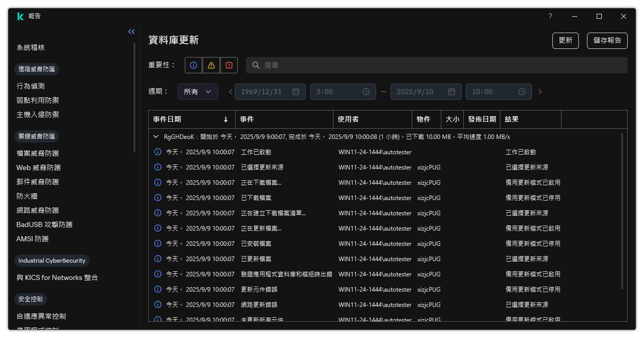Open the 防火牆 report section
Viewport: 644px width, 338px height.
click(x=28, y=196)
